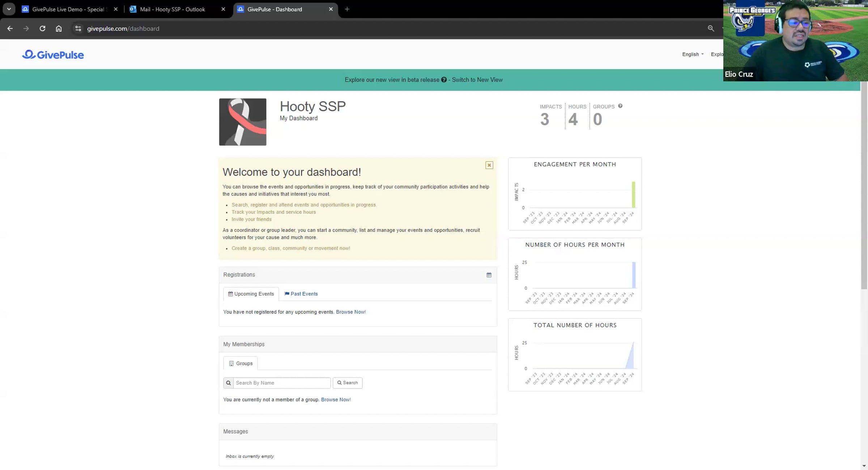
Task: Click Browse Now for upcoming events
Action: point(350,312)
